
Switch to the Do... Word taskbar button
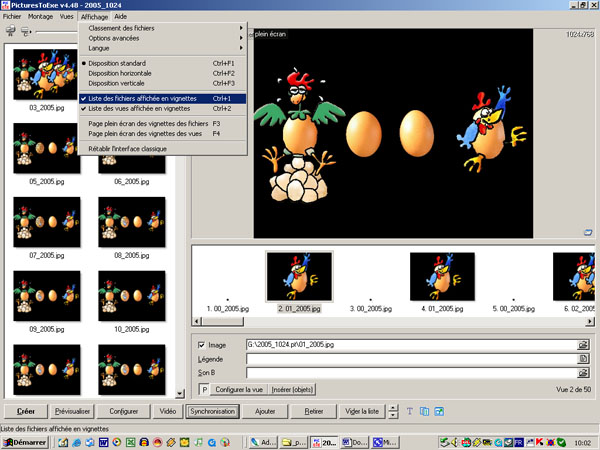coord(354,442)
